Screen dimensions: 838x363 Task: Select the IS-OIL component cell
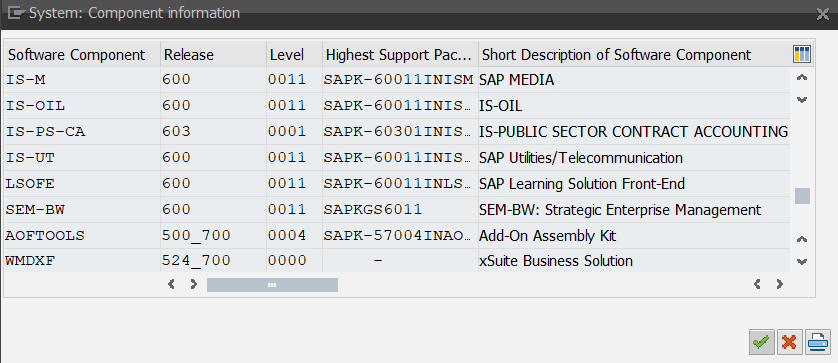(x=82, y=106)
